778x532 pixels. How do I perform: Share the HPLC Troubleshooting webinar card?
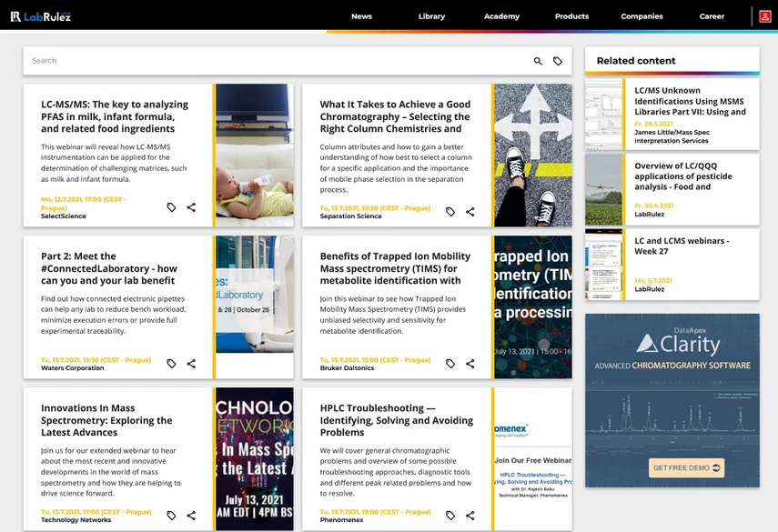click(x=470, y=516)
